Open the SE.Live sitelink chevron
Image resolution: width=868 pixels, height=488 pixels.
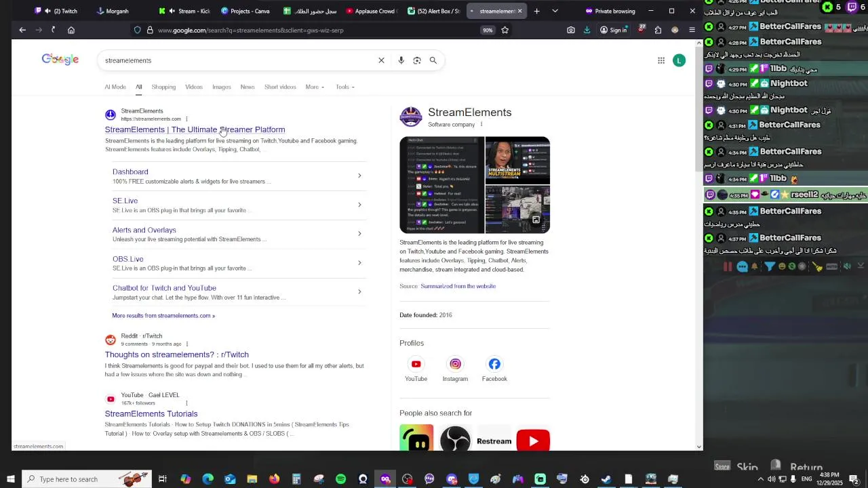(x=359, y=205)
